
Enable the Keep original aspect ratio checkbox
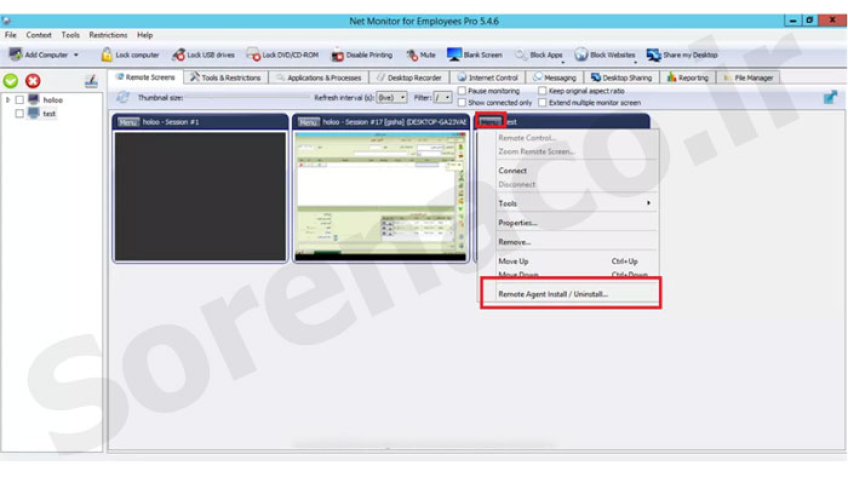pos(542,90)
